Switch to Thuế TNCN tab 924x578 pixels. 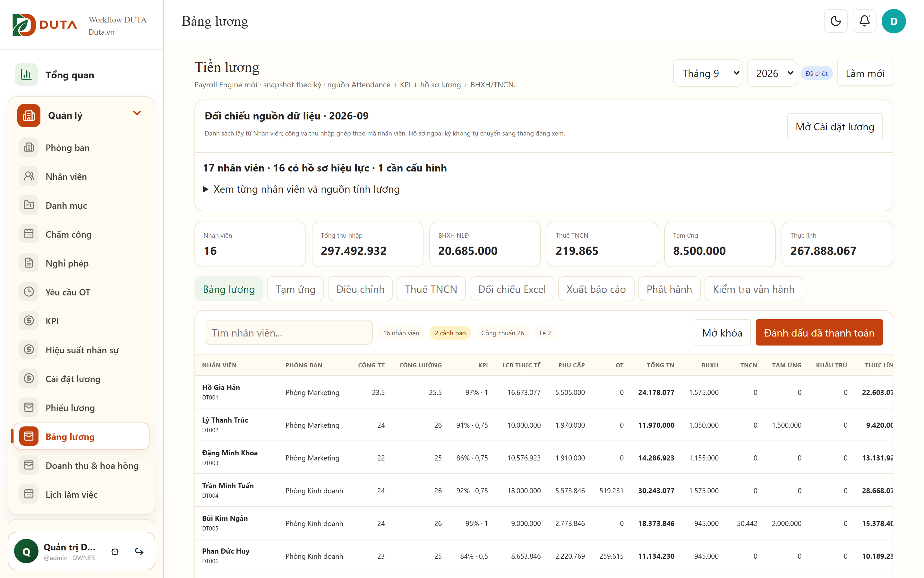431,289
